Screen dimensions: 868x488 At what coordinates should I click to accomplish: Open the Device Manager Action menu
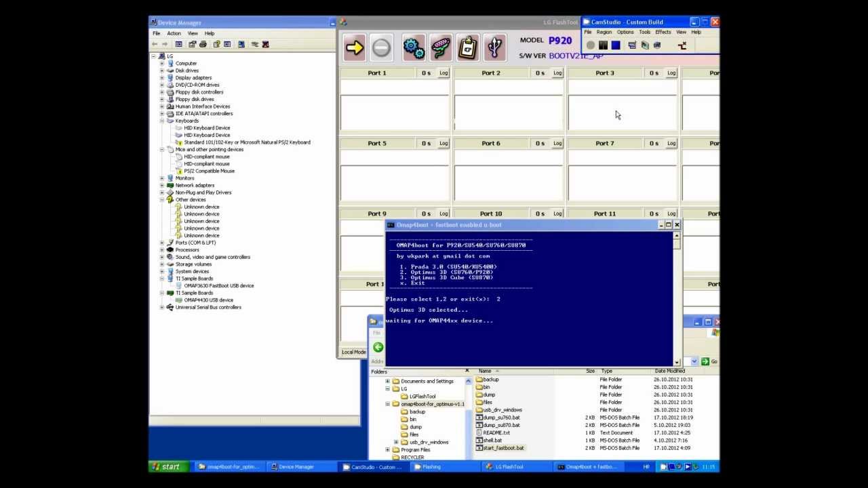coord(174,33)
